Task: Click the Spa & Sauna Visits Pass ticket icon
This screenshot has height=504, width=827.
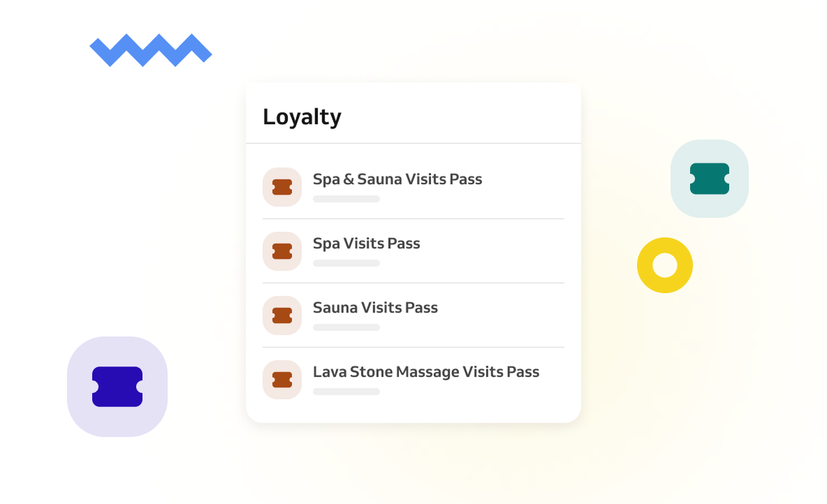Action: 282,187
